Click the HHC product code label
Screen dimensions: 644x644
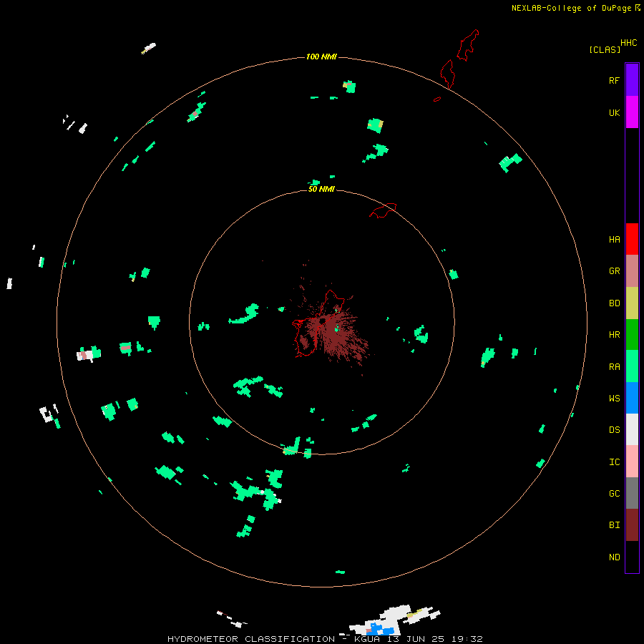click(628, 43)
